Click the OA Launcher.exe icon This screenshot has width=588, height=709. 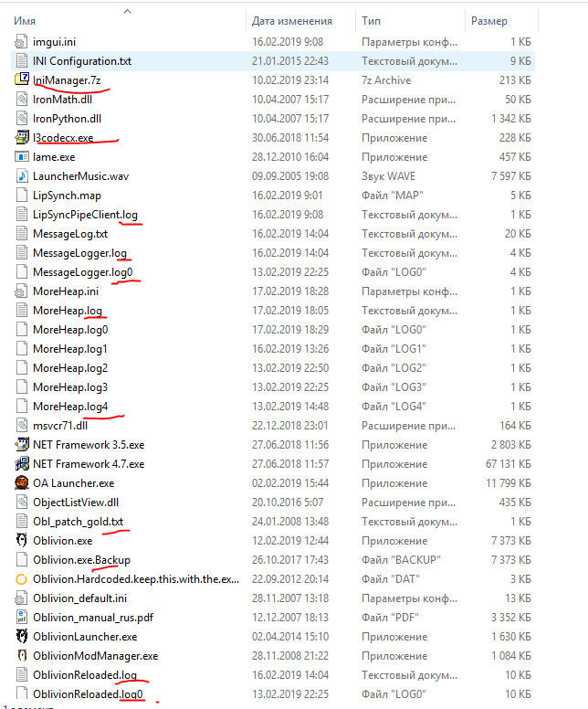pos(23,482)
